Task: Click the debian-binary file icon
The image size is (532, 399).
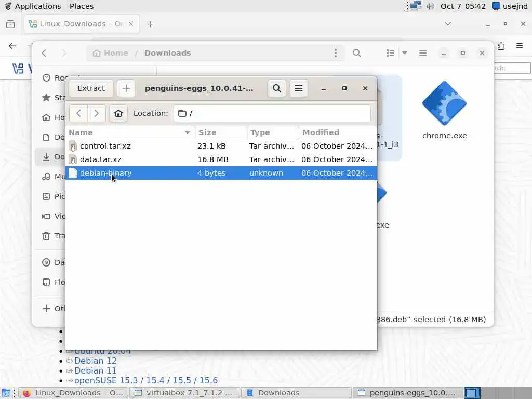Action: click(x=73, y=173)
